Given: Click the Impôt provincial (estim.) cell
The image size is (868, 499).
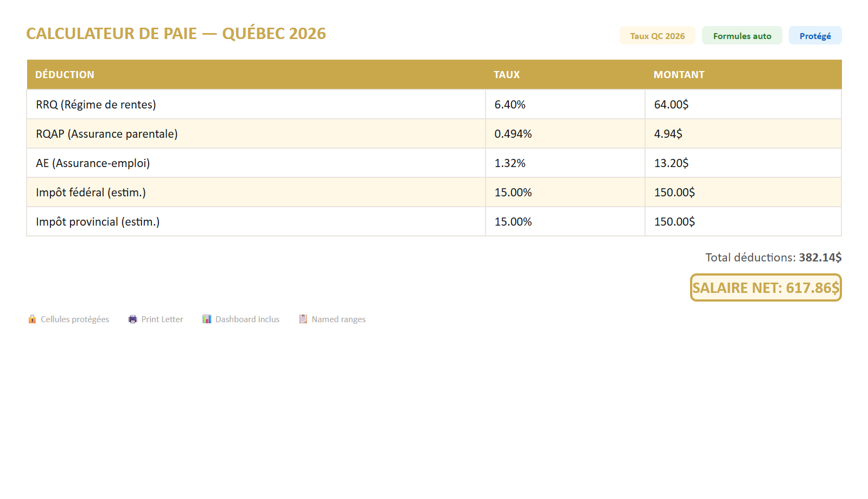Looking at the screenshot, I should click(256, 221).
